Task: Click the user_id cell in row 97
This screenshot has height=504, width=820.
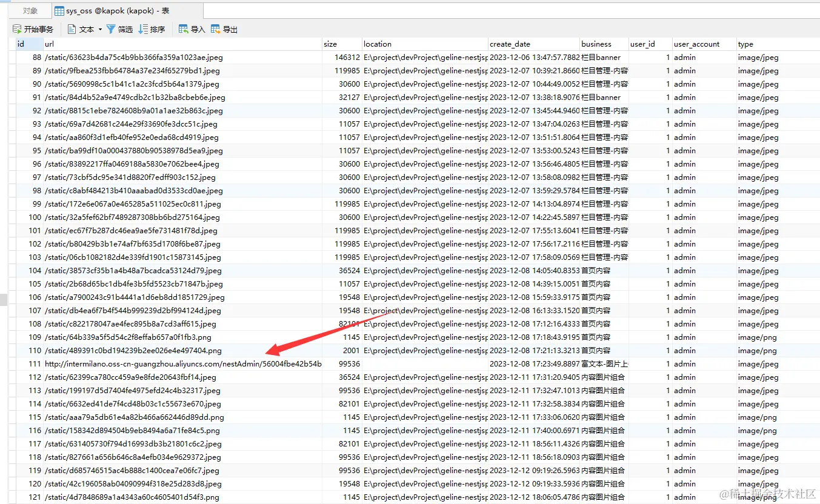Action: [x=651, y=177]
